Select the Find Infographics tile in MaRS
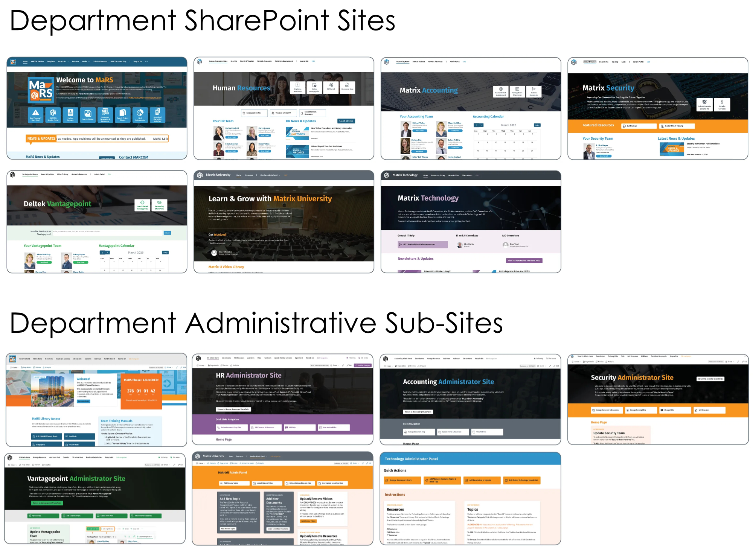This screenshot has width=753, height=560. (140, 115)
